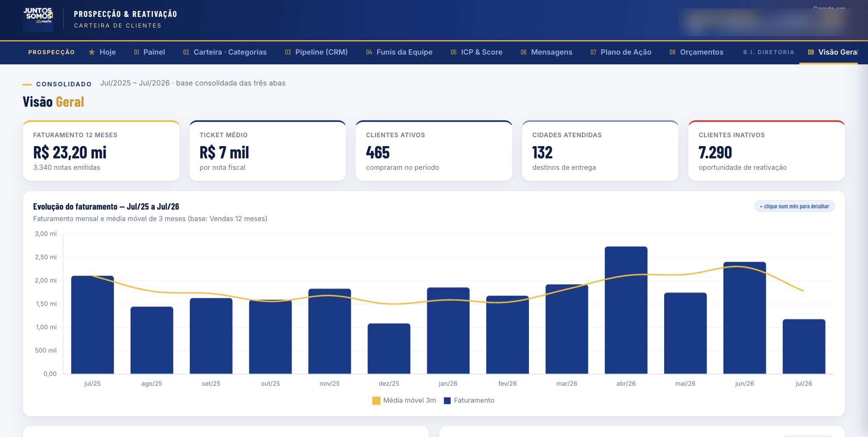Viewport: 868px width, 437px height.
Task: Toggle Faturamento legend blue swatch
Action: (447, 401)
